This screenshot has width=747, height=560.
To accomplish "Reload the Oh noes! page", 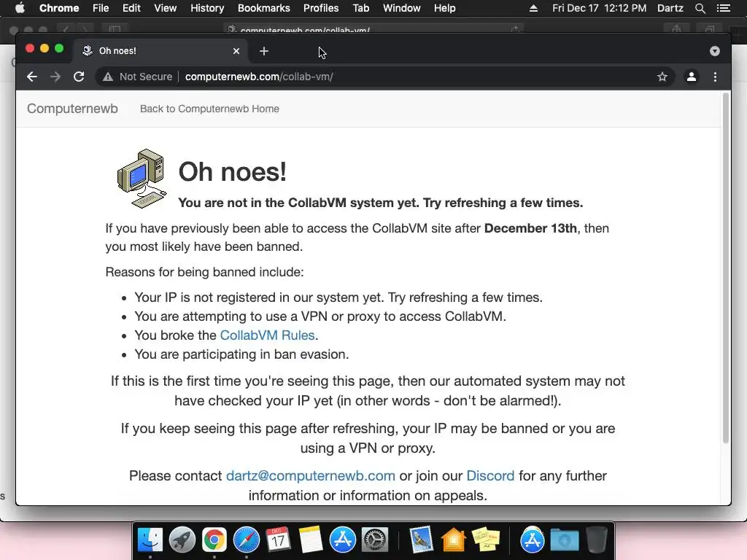I will tap(79, 77).
